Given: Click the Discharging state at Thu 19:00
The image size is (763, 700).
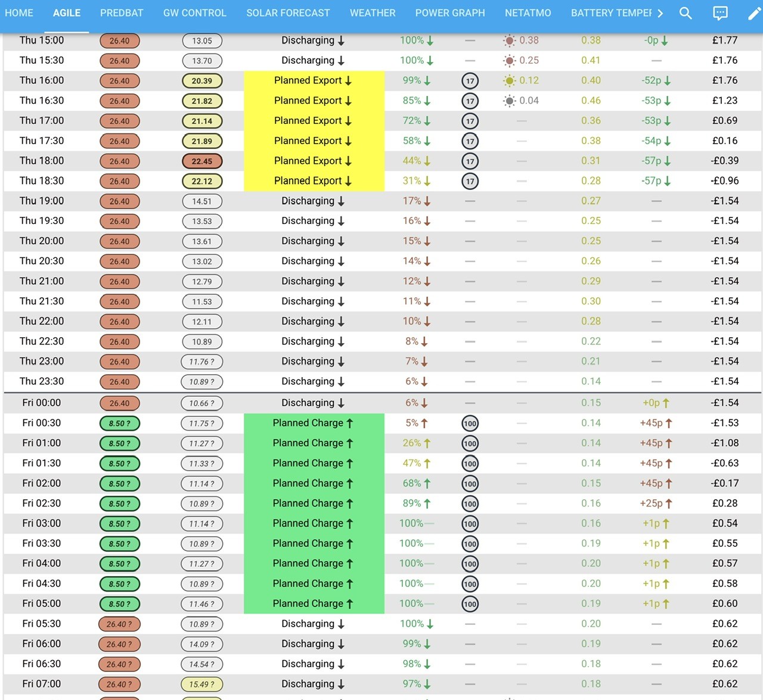Looking at the screenshot, I should point(313,201).
